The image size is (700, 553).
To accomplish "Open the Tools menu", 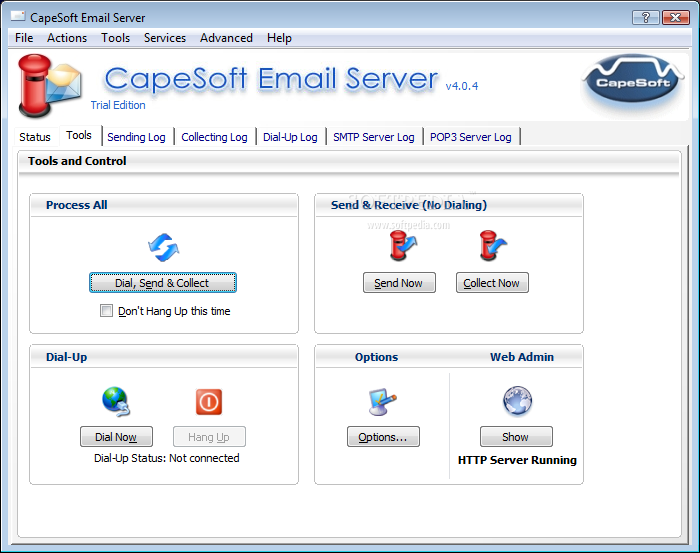I will point(115,38).
